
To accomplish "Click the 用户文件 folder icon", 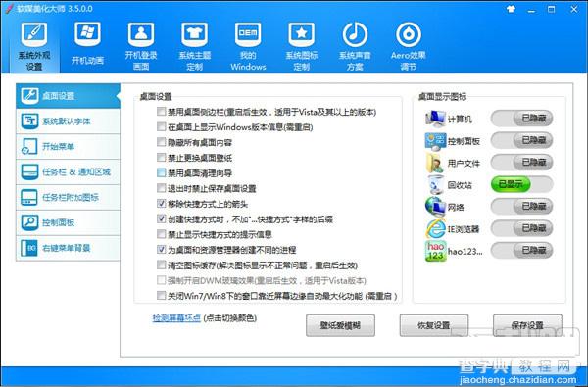I will pos(435,163).
